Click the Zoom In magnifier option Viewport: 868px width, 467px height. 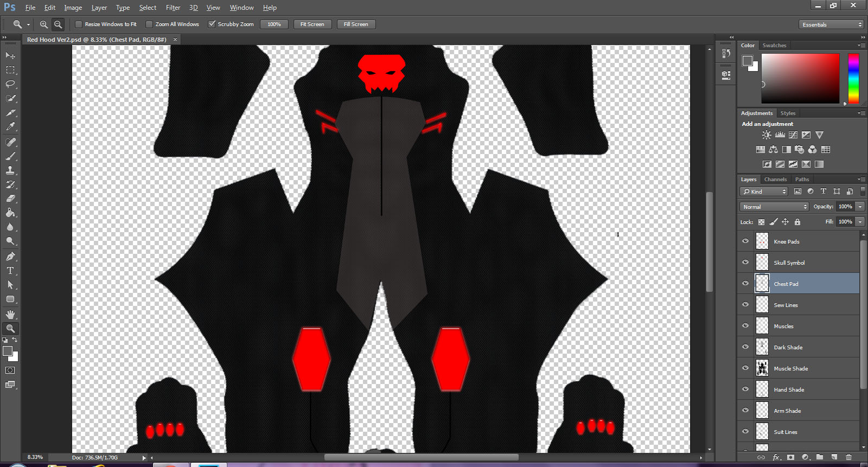[x=44, y=24]
